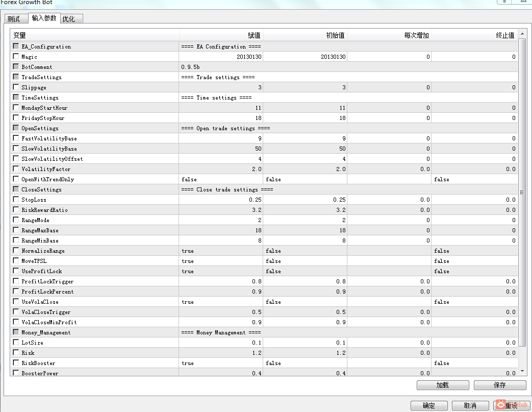Click StopLoss 赋值 value 0.25
The image size is (532, 412).
coord(255,200)
